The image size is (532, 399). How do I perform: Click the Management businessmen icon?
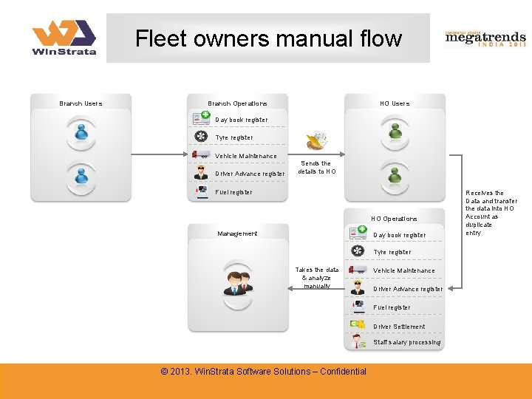238,283
